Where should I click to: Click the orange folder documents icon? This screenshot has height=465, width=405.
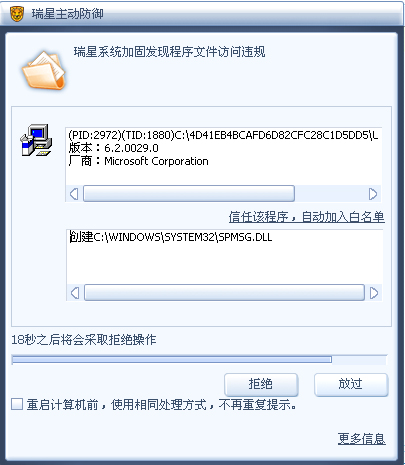[44, 71]
